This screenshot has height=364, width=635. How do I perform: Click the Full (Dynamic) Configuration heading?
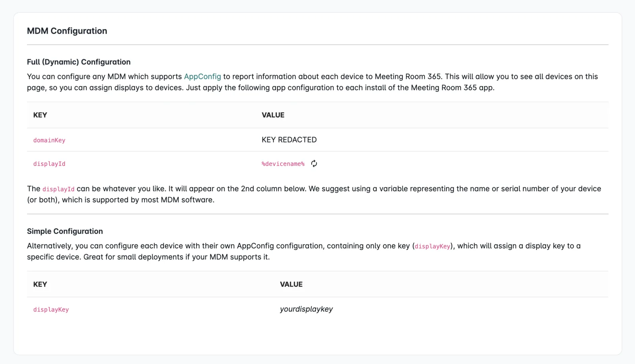pos(79,62)
